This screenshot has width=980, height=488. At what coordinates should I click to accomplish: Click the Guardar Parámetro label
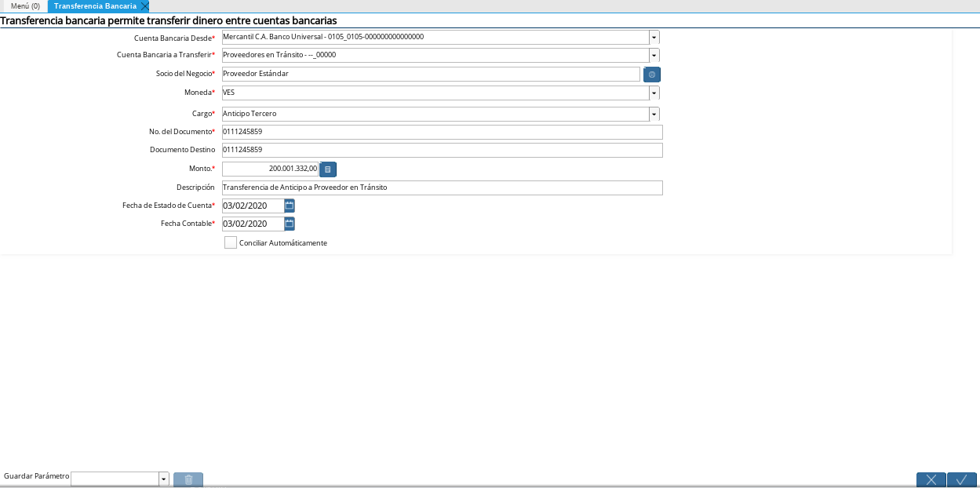pyautogui.click(x=37, y=476)
